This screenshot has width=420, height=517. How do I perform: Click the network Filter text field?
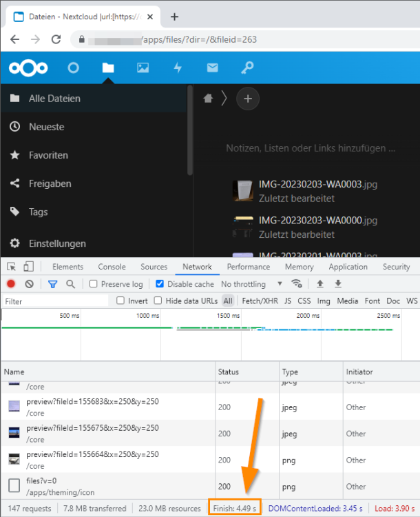click(55, 301)
